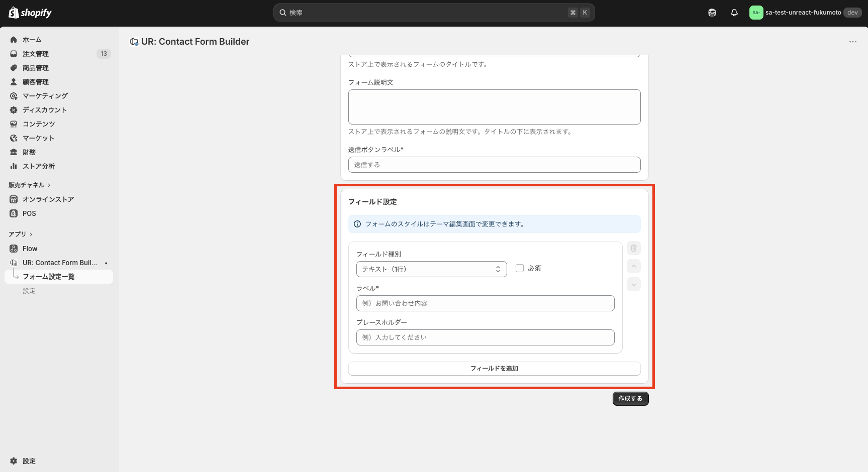Screen dimensions: 868x472
Task: Open the sa-test-unreact-fukumoto store avatar
Action: click(x=756, y=13)
